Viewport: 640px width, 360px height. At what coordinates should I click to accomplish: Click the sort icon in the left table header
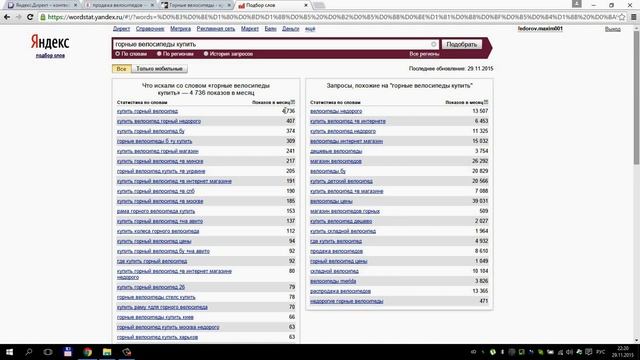(293, 102)
